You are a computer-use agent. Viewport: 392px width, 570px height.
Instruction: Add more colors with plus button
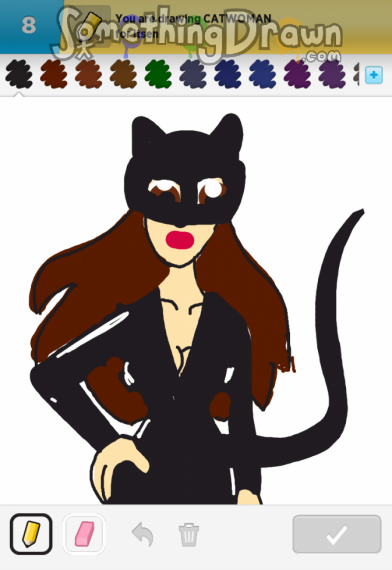click(x=374, y=75)
